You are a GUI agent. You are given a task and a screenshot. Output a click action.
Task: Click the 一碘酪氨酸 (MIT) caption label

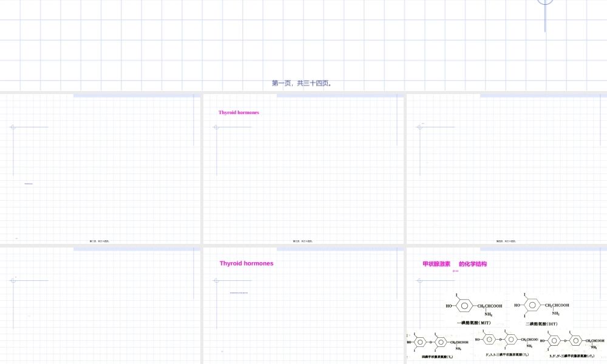click(473, 323)
